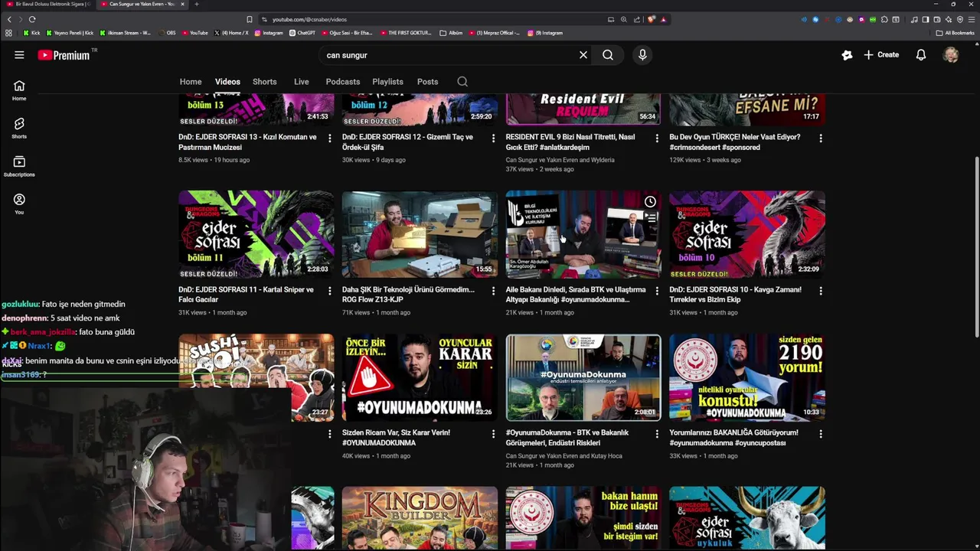The height and width of the screenshot is (551, 980).
Task: Open the Brave main menu
Action: pos(972,19)
